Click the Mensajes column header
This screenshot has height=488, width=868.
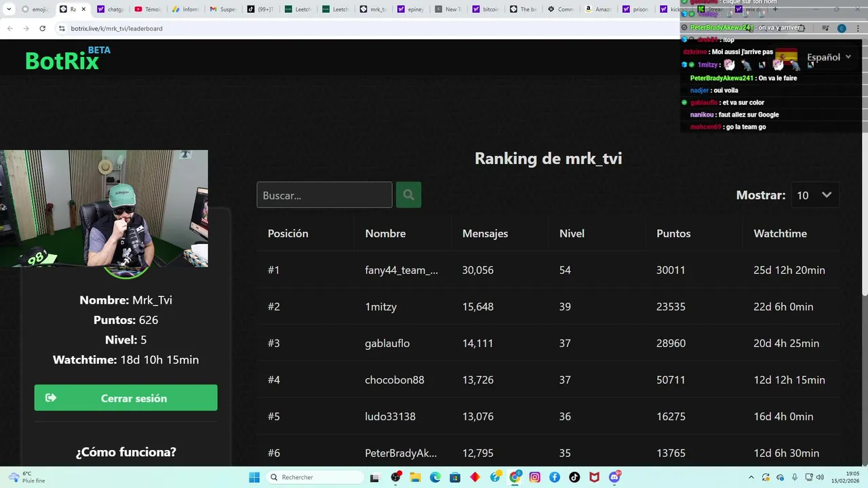pyautogui.click(x=485, y=233)
